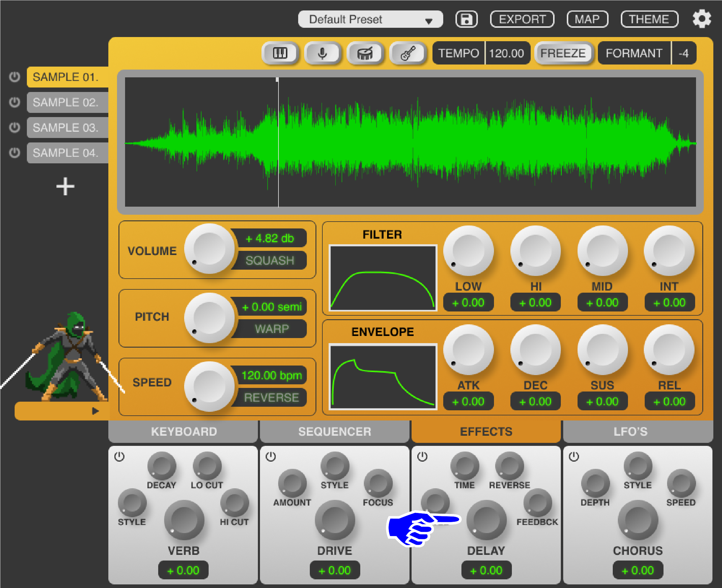Toggle power for SAMPLE 02
The image size is (722, 588).
[x=14, y=102]
